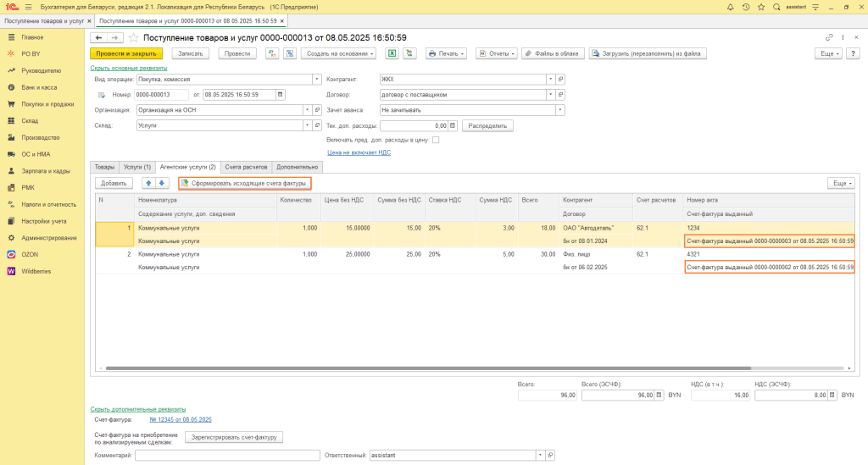Show Дт/Кт postings icon
868x465 pixels.
point(272,53)
